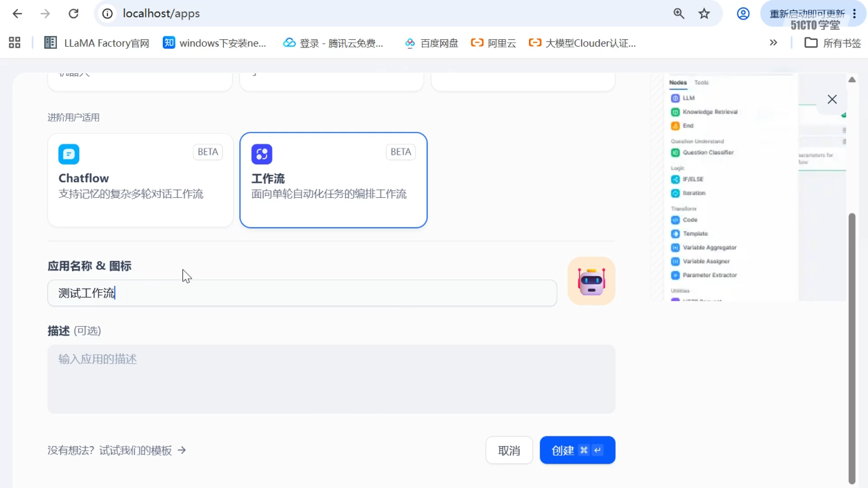
Task: Close the create app dialog
Action: coord(832,100)
